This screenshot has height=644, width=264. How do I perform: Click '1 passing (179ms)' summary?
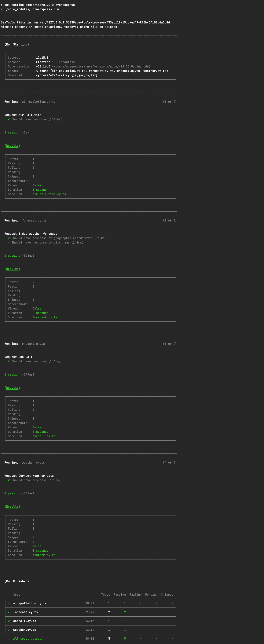pos(19,375)
